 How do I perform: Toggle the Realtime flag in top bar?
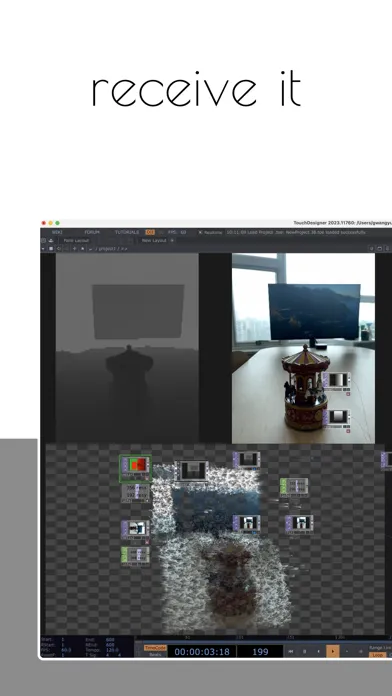click(210, 232)
